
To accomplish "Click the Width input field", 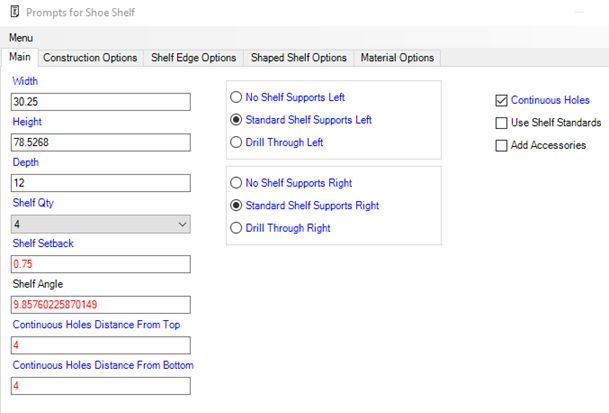I will pos(100,102).
